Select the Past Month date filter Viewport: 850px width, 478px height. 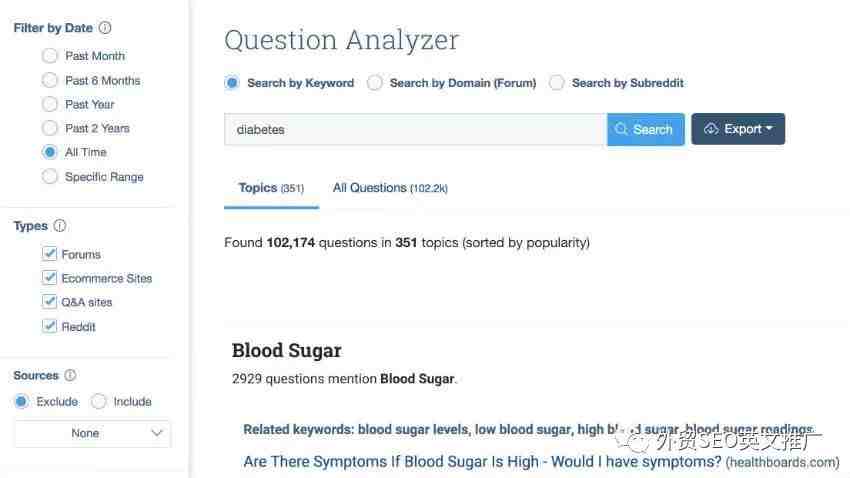(49, 56)
